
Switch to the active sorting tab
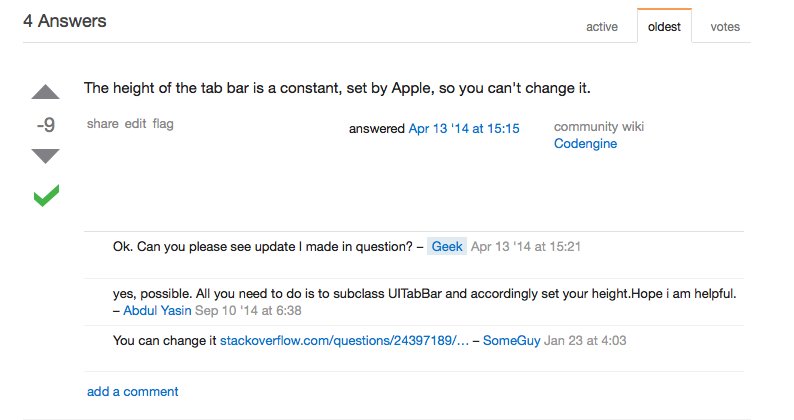tap(602, 27)
